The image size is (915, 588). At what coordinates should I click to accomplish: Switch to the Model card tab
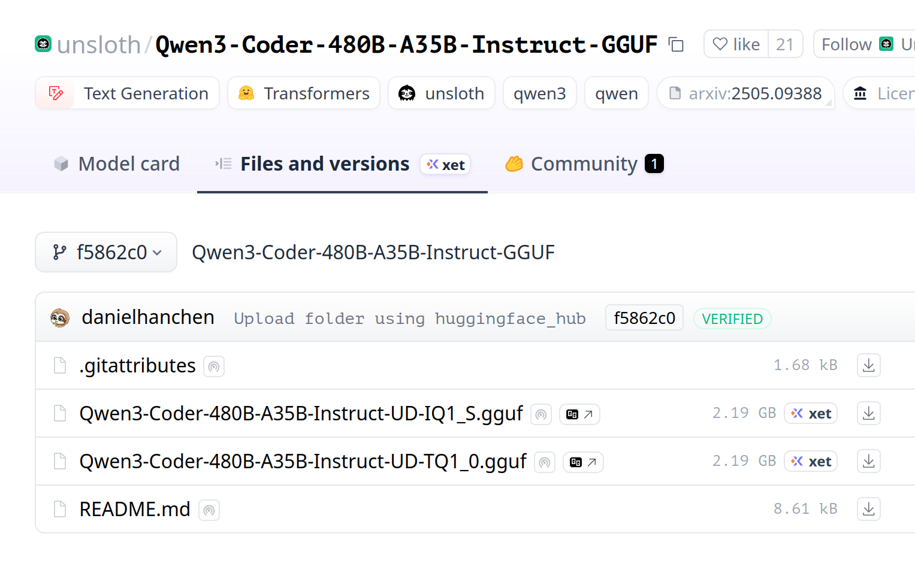click(x=117, y=164)
